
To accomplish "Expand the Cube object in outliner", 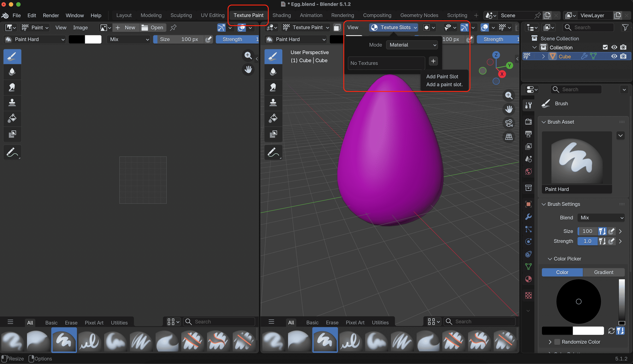I will click(543, 57).
